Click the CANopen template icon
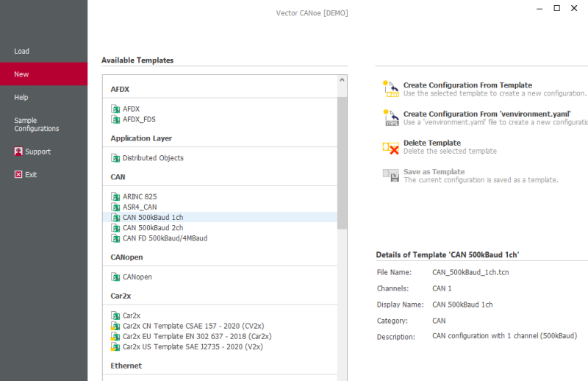 pos(115,277)
